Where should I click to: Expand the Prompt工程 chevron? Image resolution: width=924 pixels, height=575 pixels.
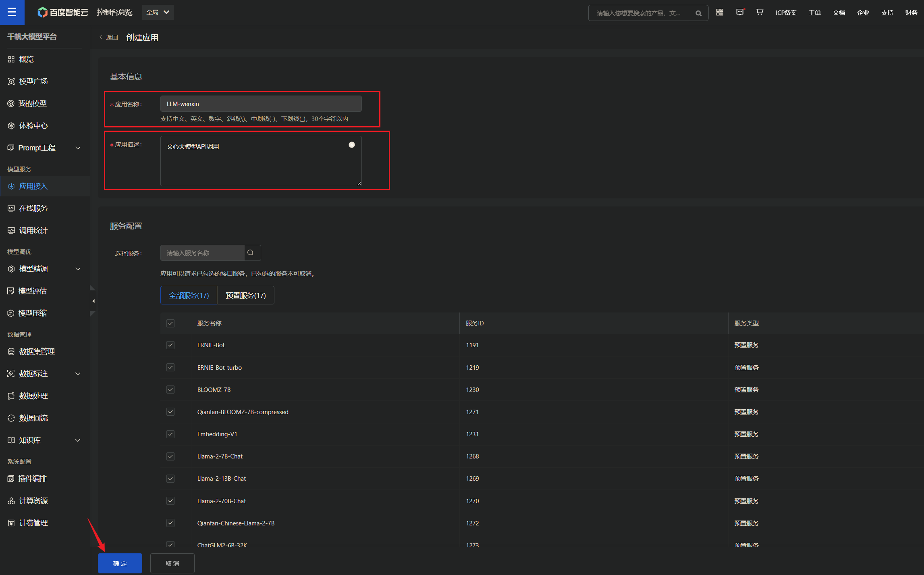pos(78,148)
